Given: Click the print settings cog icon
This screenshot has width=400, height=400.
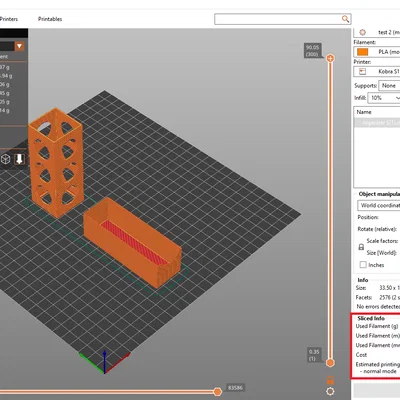Looking at the screenshot, I should pos(362,32).
